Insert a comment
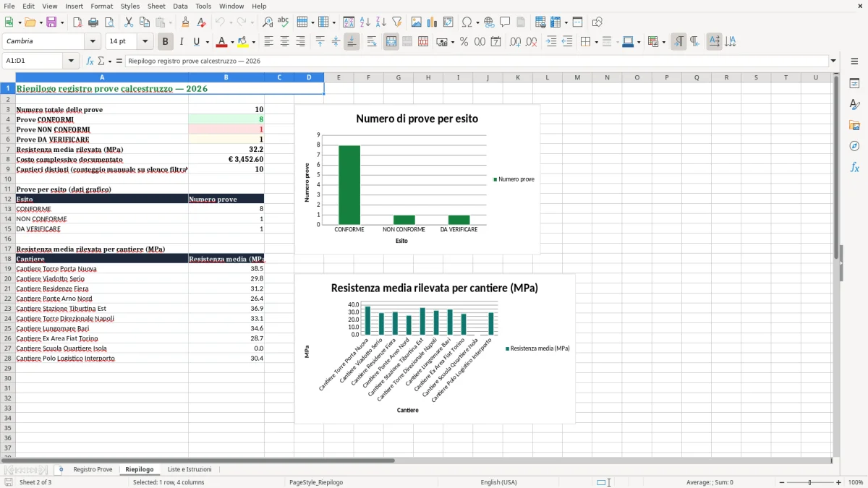Image resolution: width=868 pixels, height=488 pixels. click(505, 22)
